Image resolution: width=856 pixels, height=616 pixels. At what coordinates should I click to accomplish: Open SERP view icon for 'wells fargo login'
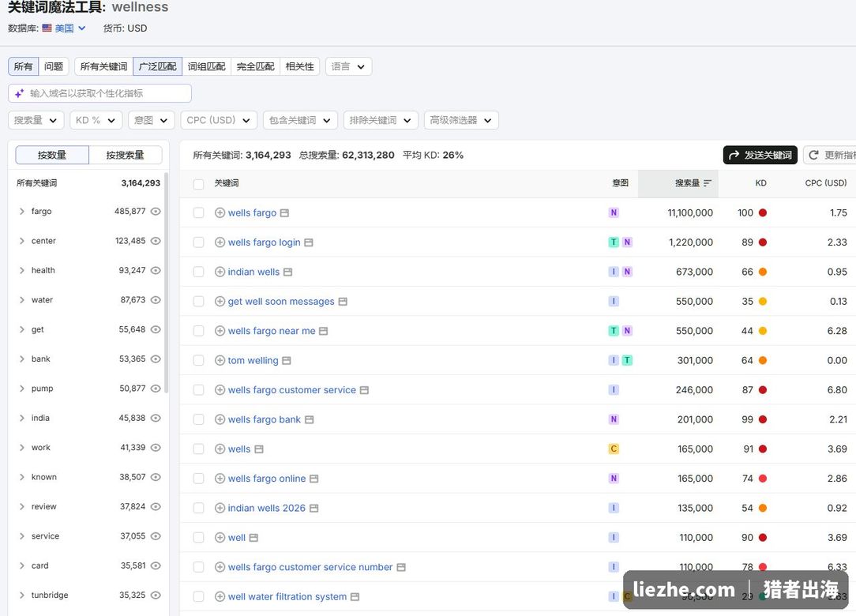tap(309, 242)
